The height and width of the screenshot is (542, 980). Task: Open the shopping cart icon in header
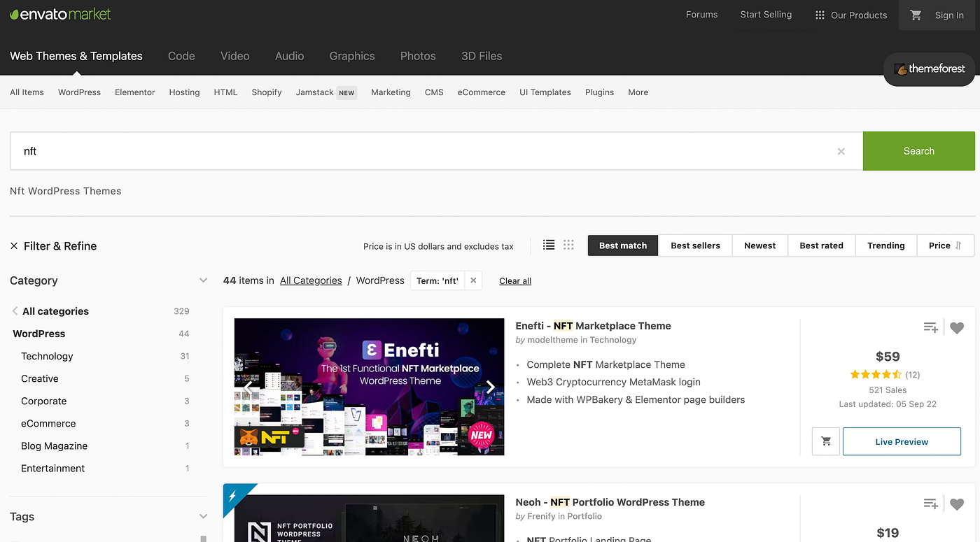(x=916, y=15)
